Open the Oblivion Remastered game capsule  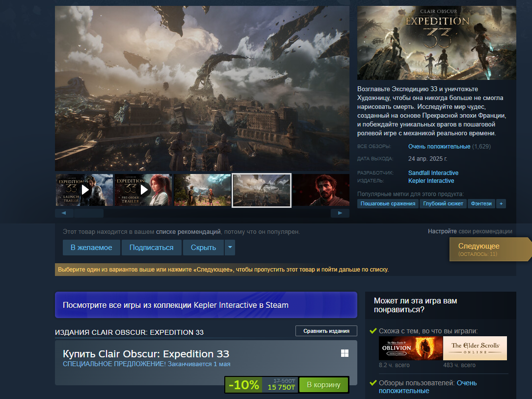(x=411, y=348)
